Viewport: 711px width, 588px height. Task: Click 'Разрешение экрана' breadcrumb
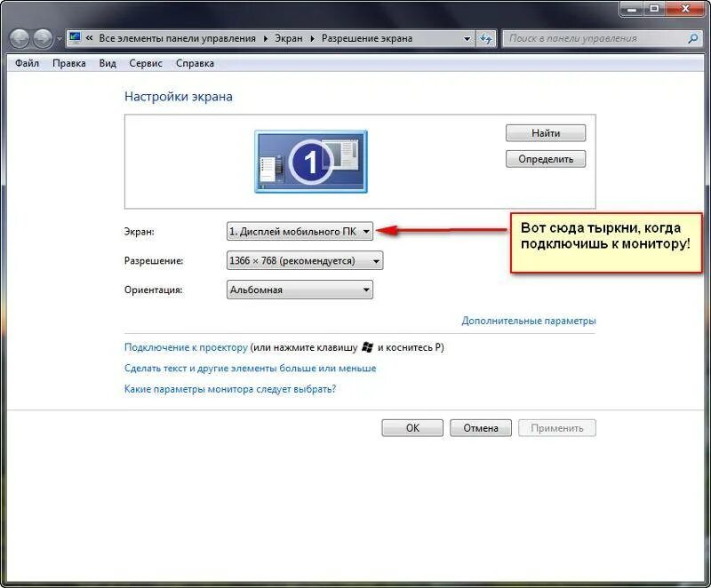(x=367, y=38)
